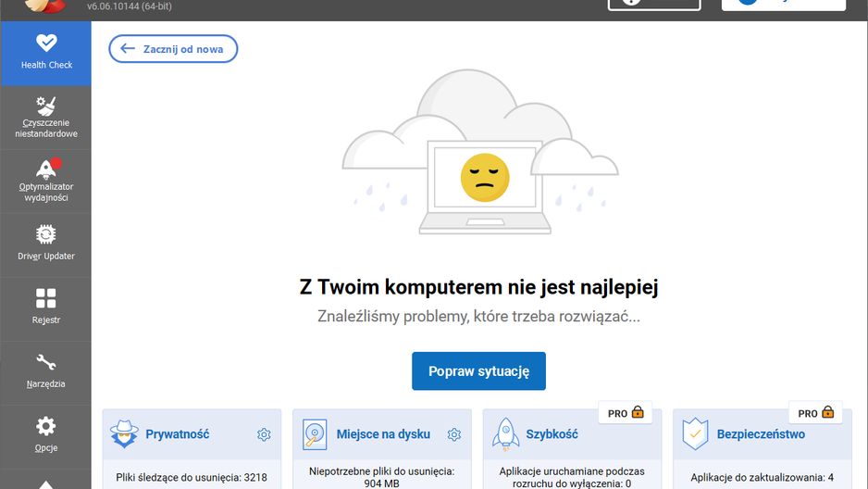Image resolution: width=868 pixels, height=489 pixels.
Task: Open Miejsce na dysku settings gear
Action: (x=454, y=434)
